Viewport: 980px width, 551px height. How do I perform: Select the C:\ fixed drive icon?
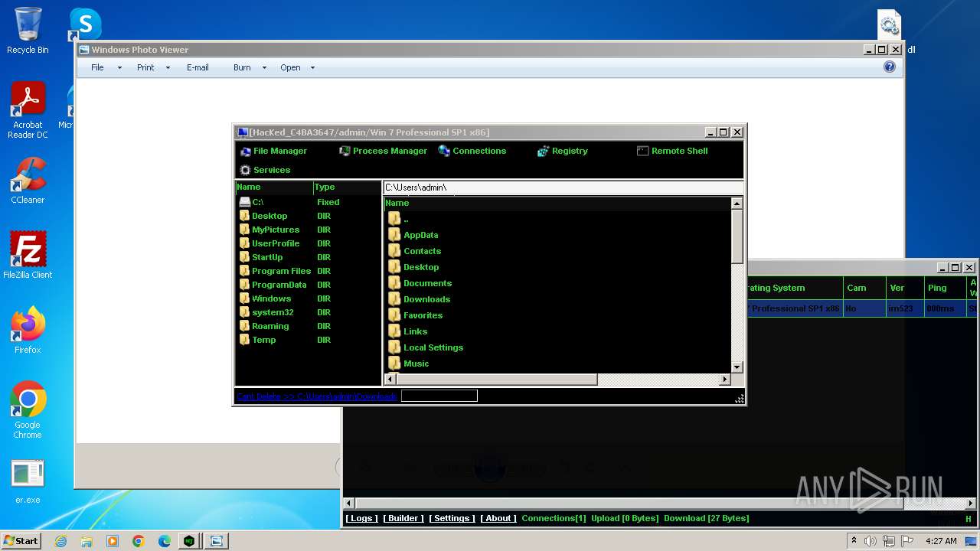(x=245, y=202)
